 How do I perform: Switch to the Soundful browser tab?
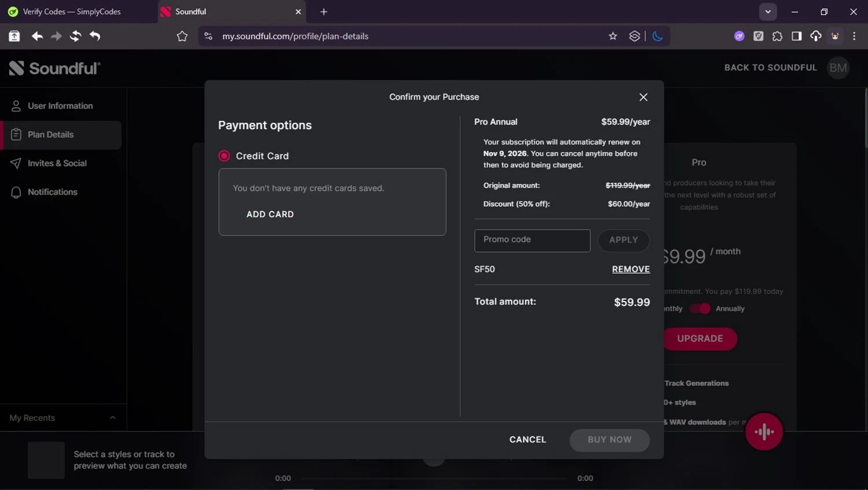tap(231, 12)
